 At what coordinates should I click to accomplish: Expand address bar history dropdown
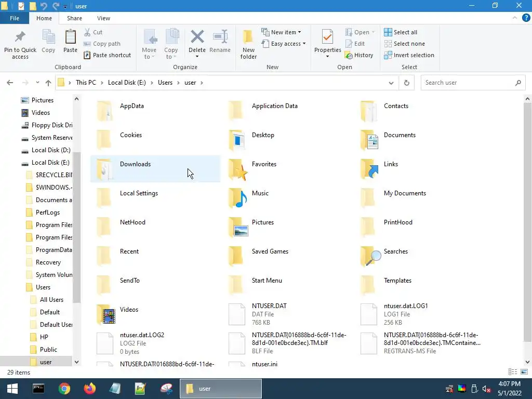[x=391, y=83]
